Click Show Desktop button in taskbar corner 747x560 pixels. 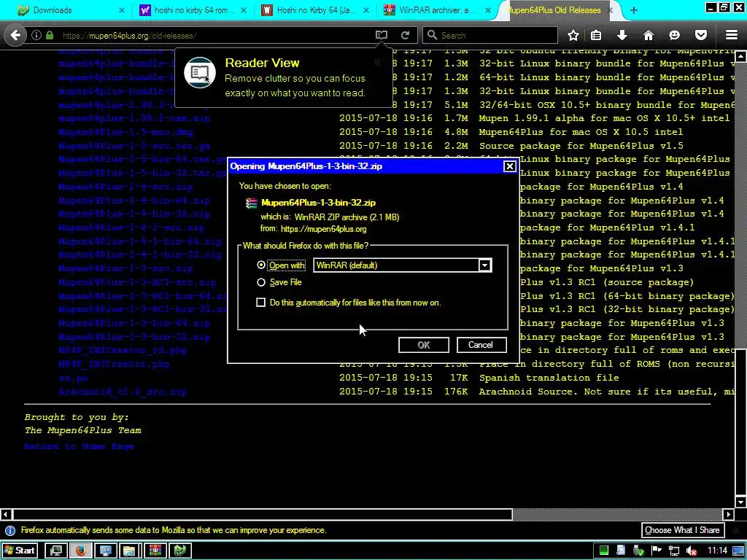click(740, 551)
